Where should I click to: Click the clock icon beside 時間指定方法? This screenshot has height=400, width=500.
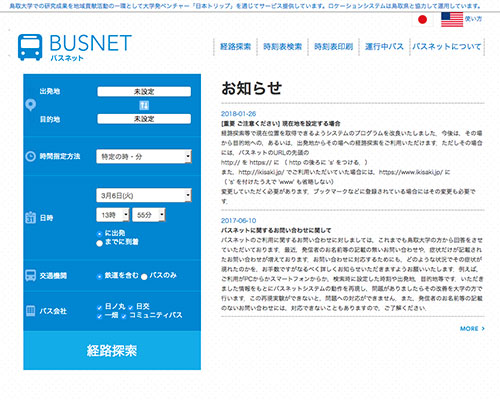tap(31, 156)
